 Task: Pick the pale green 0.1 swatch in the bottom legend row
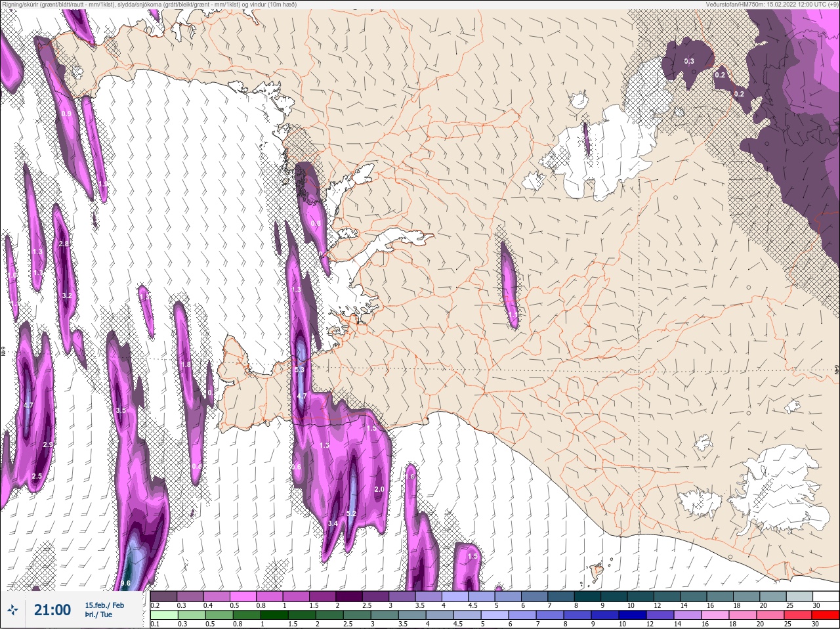(x=164, y=615)
